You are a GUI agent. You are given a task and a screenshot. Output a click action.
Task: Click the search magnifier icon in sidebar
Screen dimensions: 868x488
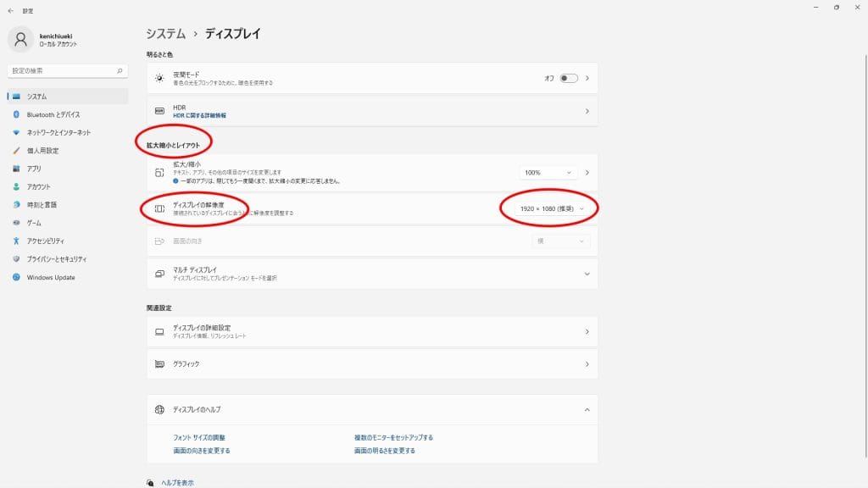(120, 70)
